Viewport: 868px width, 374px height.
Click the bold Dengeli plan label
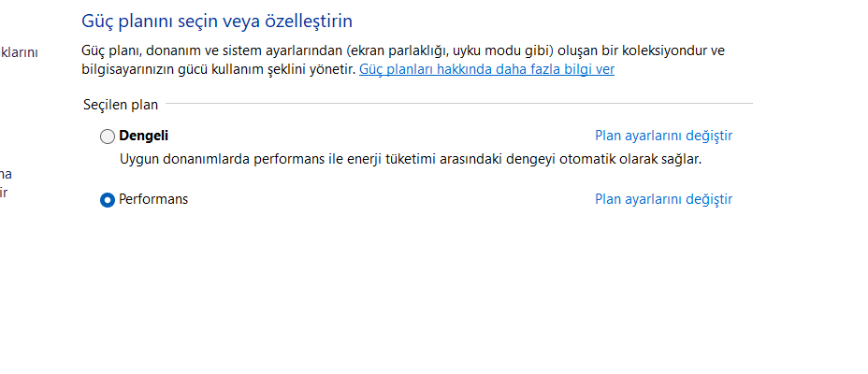pos(143,136)
